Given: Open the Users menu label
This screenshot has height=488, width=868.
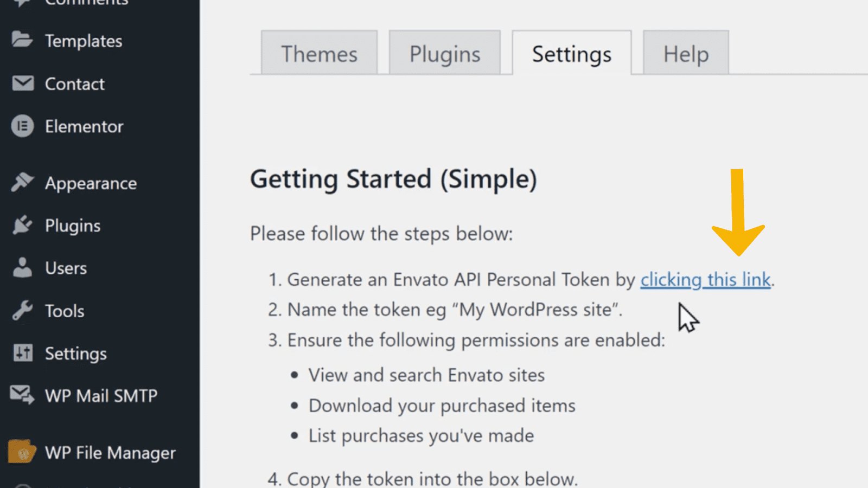Looking at the screenshot, I should pos(66,268).
